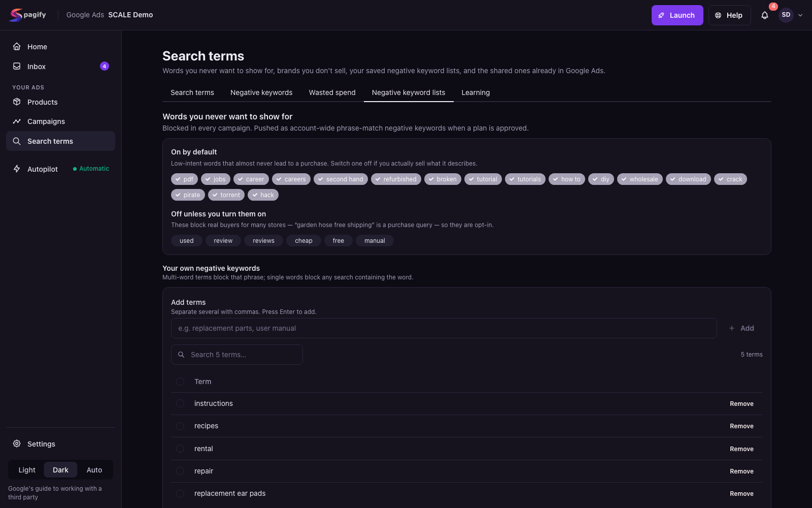Viewport: 812px width, 508px height.
Task: Toggle off the 'torrent' chip
Action: 226,195
